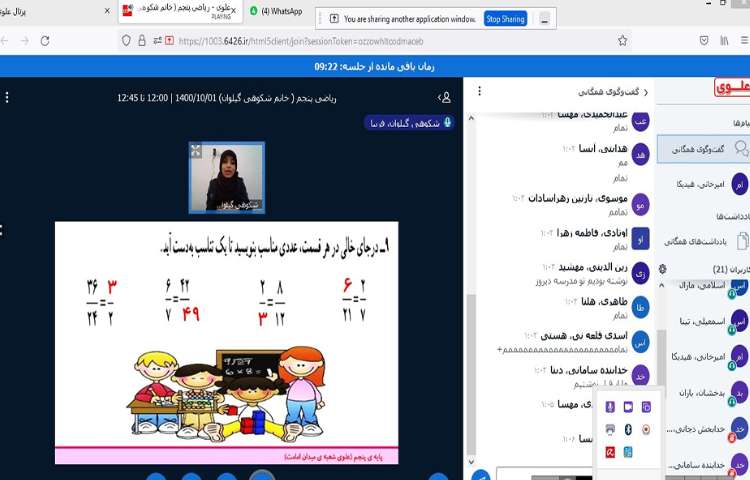Open the Firefox library icon
Viewport: 750px width, 480px height.
click(725, 41)
